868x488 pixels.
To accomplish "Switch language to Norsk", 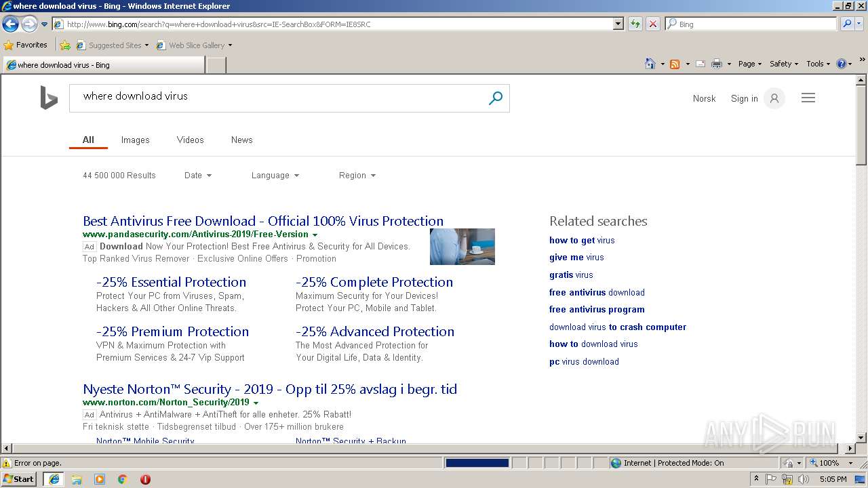I will click(704, 98).
